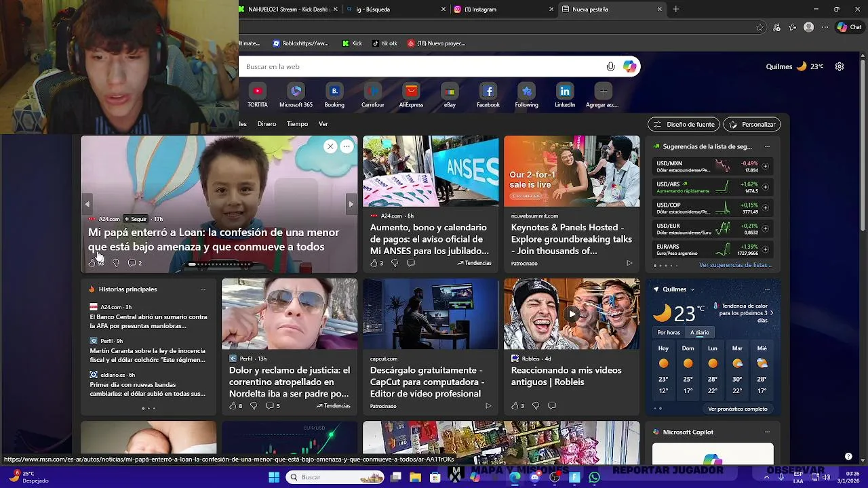Screen dimensions: 868x488
Task: Switch to the Instagram tab
Action: coord(503,9)
